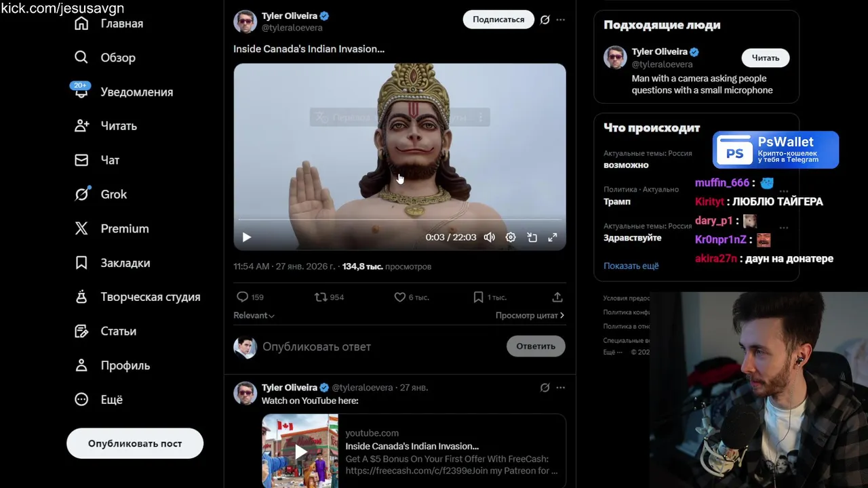Screen dimensions: 868x488
Task: Open Tyler Oliveira avatar on top post
Action: click(x=245, y=21)
